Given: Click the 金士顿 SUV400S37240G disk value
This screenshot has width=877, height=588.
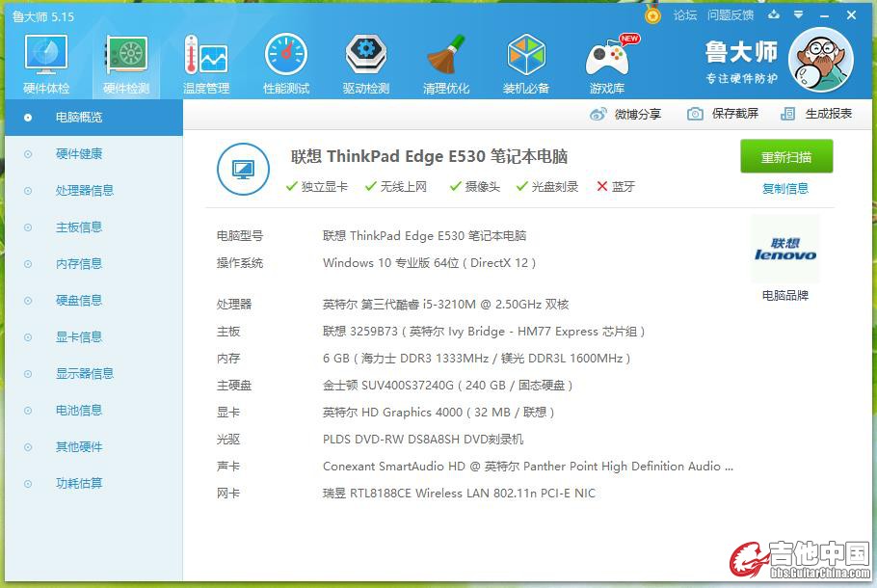Looking at the screenshot, I should [447, 386].
